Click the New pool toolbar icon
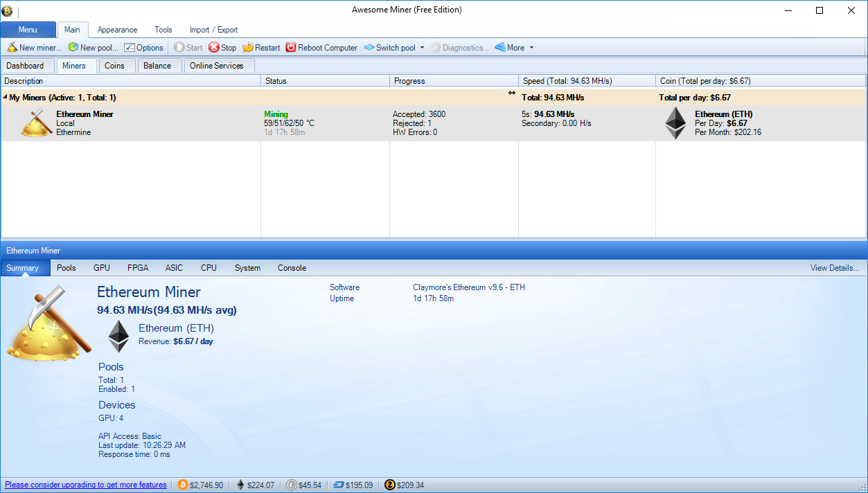 click(73, 48)
